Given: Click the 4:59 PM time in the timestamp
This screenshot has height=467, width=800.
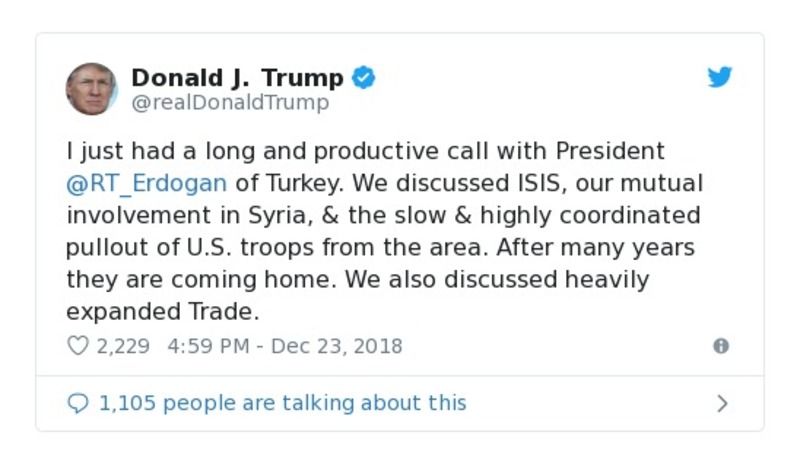Looking at the screenshot, I should [x=204, y=346].
